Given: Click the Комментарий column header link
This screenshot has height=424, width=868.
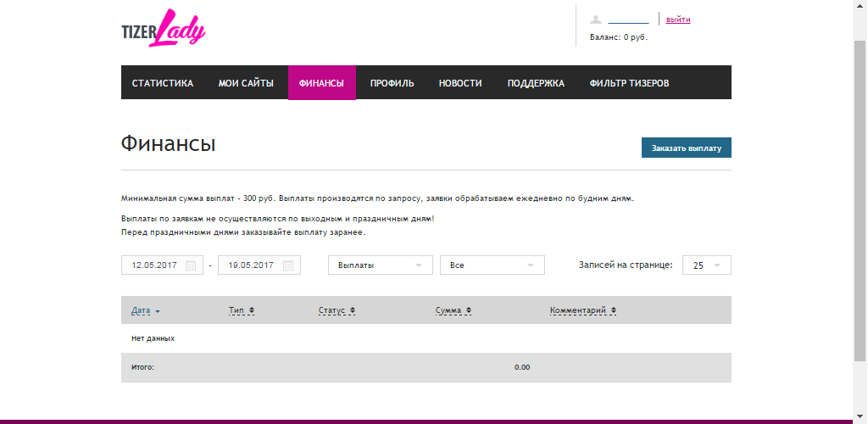Looking at the screenshot, I should click(578, 310).
